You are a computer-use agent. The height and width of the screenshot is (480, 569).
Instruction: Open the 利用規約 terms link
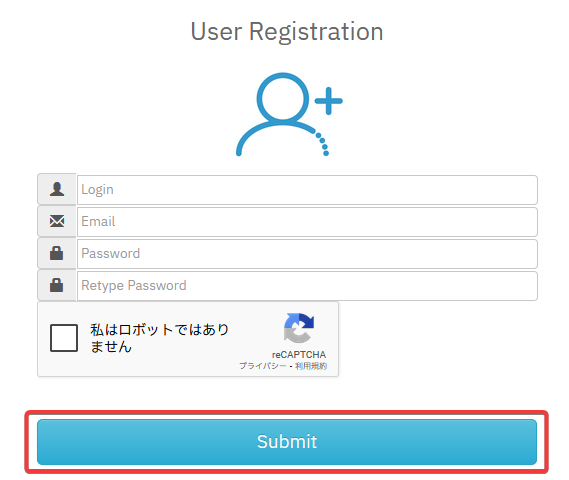point(311,366)
